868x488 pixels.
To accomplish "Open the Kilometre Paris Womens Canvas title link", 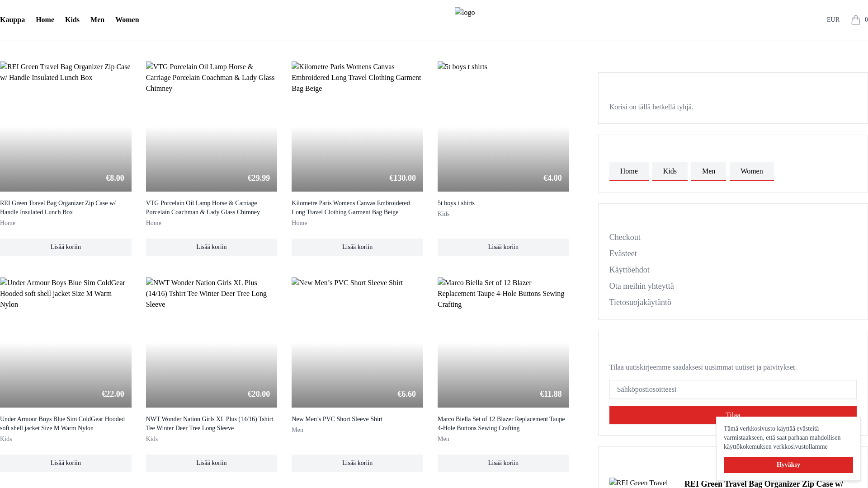I will (x=351, y=208).
